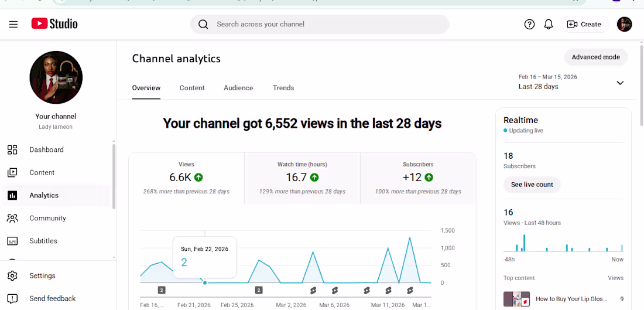Open the notifications bell
This screenshot has width=644, height=310.
(x=549, y=24)
